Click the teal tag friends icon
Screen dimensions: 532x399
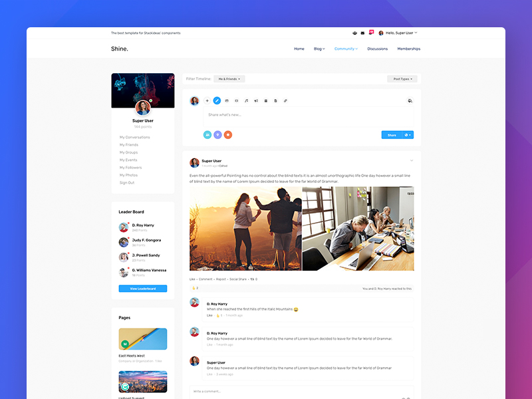click(x=207, y=135)
